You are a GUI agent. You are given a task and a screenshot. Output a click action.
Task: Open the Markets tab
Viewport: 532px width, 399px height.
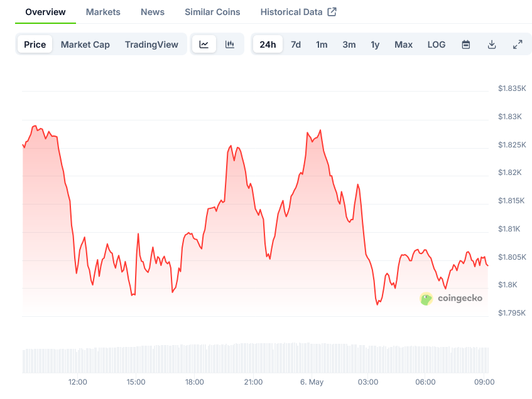(103, 12)
